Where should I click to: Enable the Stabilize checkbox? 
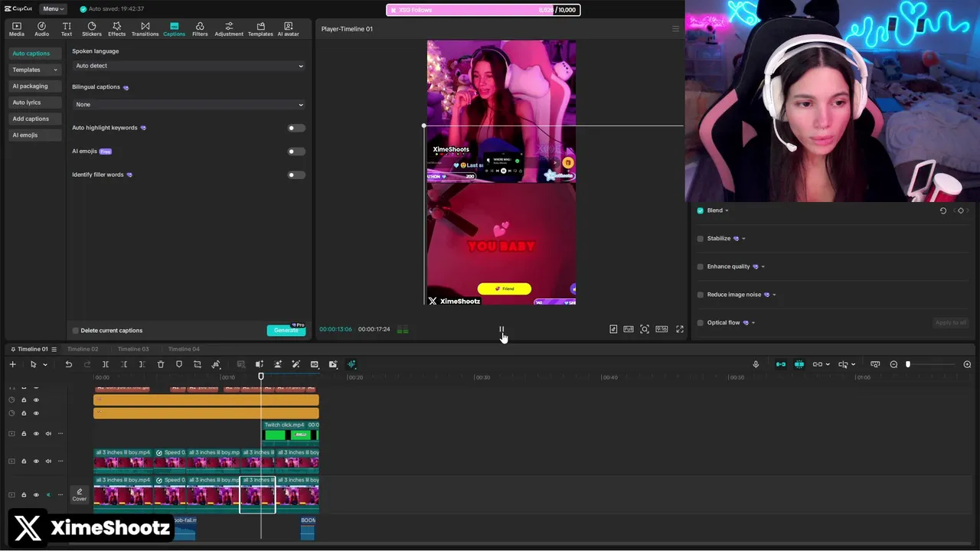tap(701, 239)
